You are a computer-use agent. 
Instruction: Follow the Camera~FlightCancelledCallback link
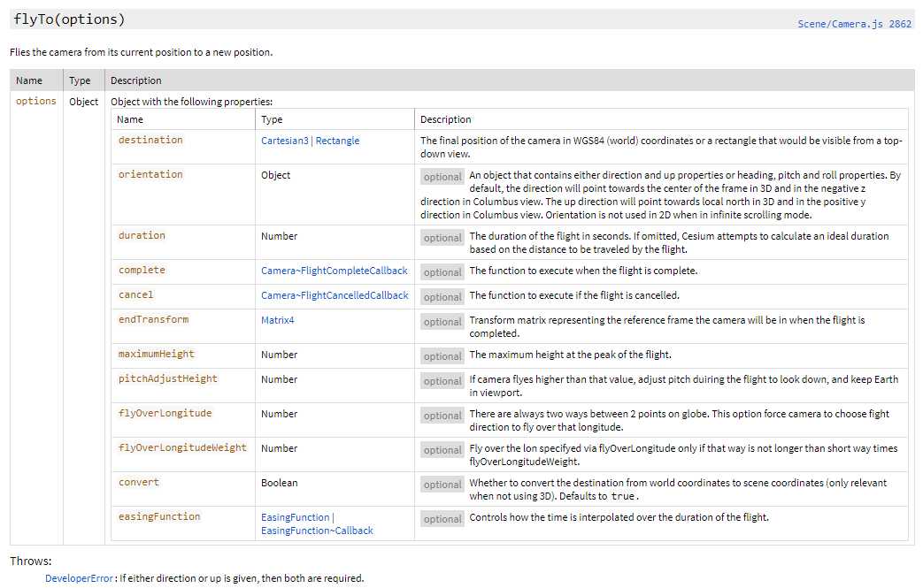click(335, 295)
